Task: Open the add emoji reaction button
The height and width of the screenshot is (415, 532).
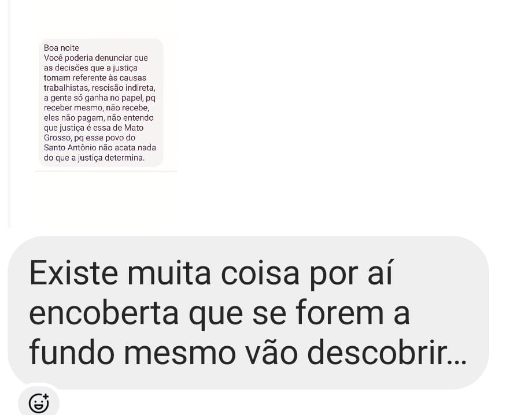Action: pyautogui.click(x=39, y=402)
